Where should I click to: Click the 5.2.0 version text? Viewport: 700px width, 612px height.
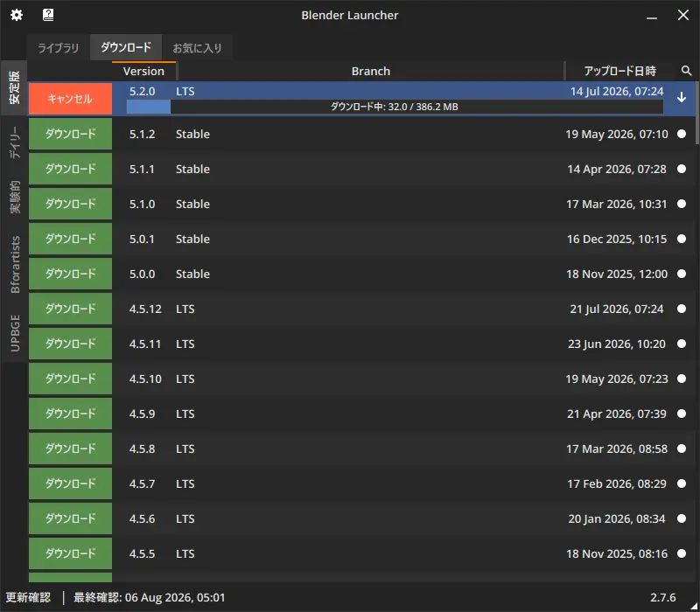pos(143,92)
